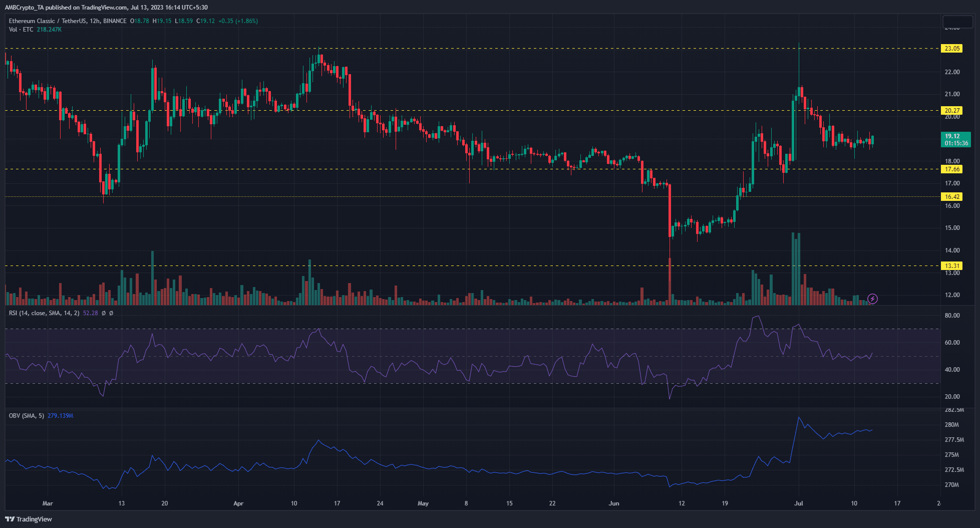Open the TradingView logo at bottom left
The height and width of the screenshot is (528, 980).
pos(29,519)
